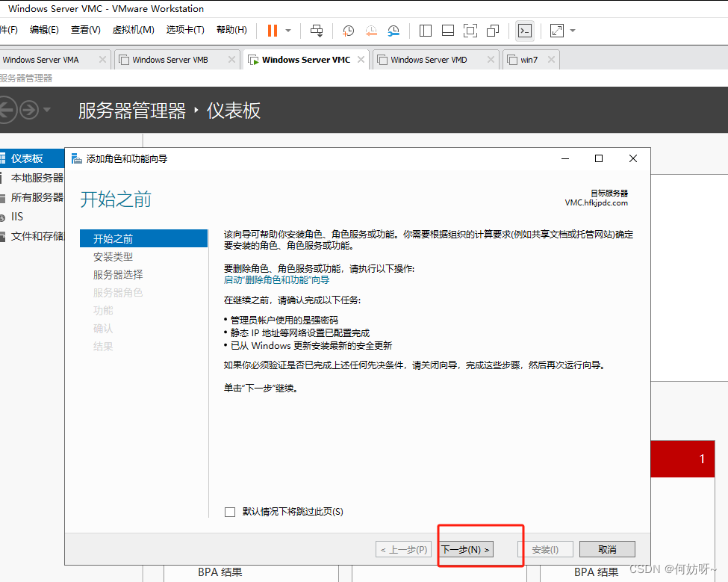
Task: Switch to Unity mode icon
Action: coord(493,31)
